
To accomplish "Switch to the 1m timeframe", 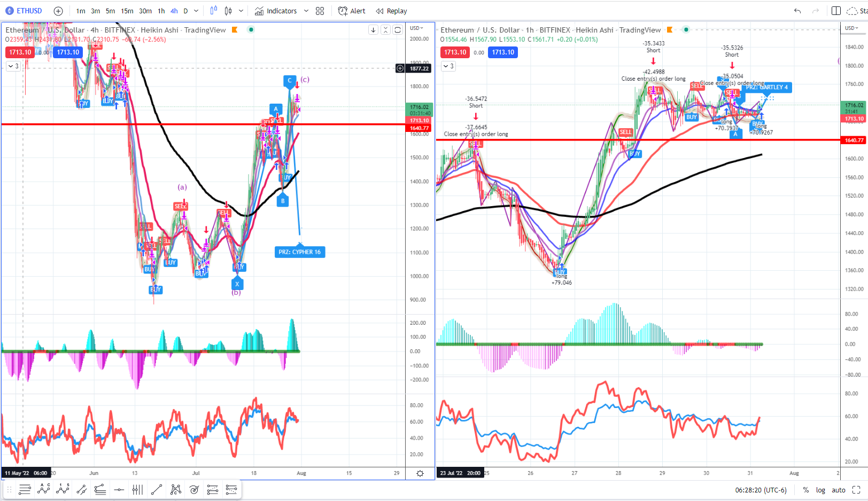I will [81, 11].
